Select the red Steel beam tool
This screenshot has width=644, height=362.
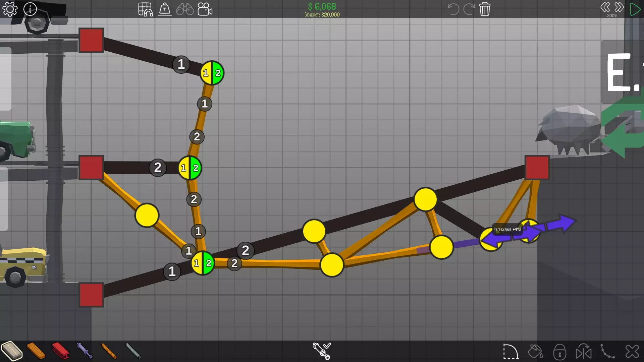[60, 351]
